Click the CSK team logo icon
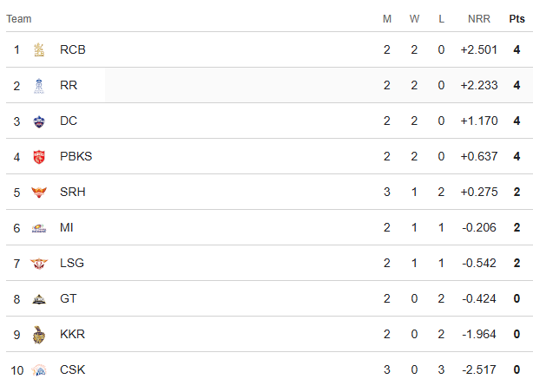 [38, 370]
